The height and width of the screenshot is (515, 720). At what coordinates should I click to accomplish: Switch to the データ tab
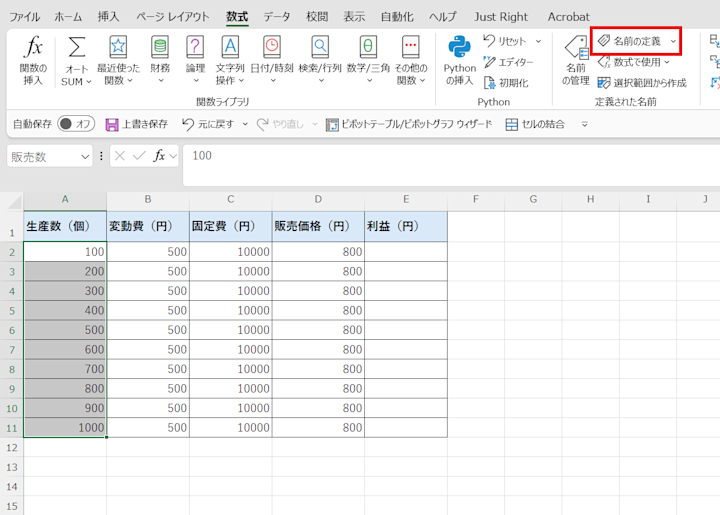[x=277, y=17]
